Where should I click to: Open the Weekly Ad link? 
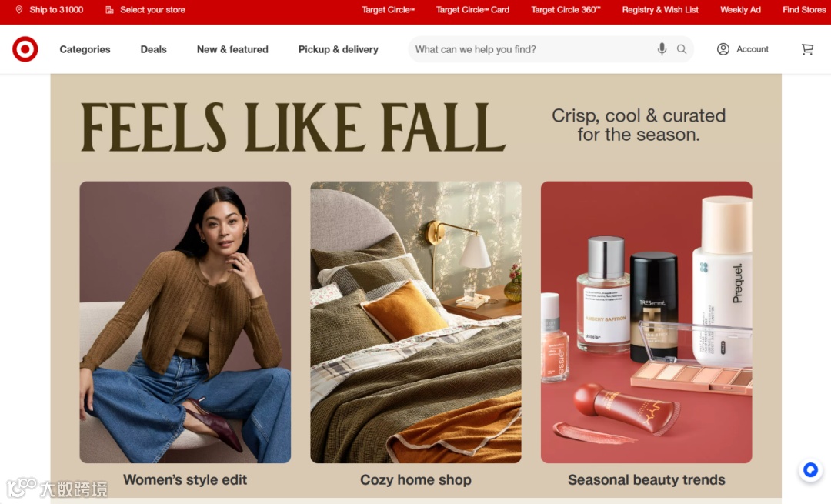(740, 9)
